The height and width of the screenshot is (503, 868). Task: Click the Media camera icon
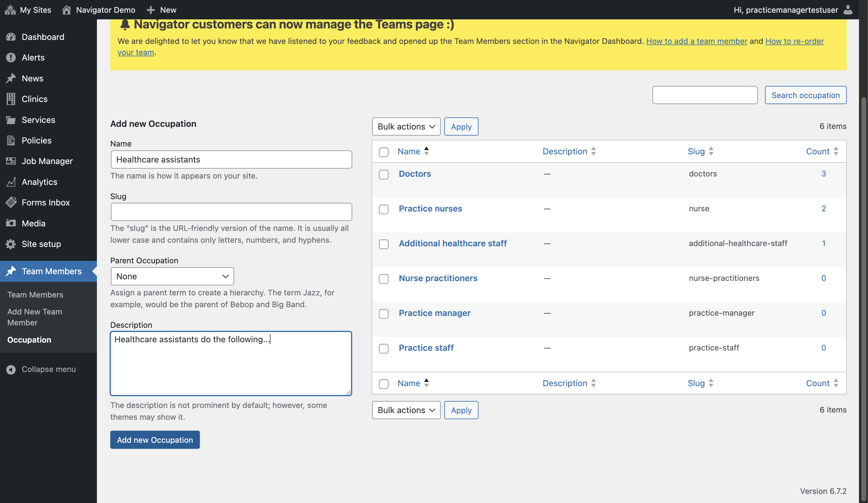coord(11,223)
